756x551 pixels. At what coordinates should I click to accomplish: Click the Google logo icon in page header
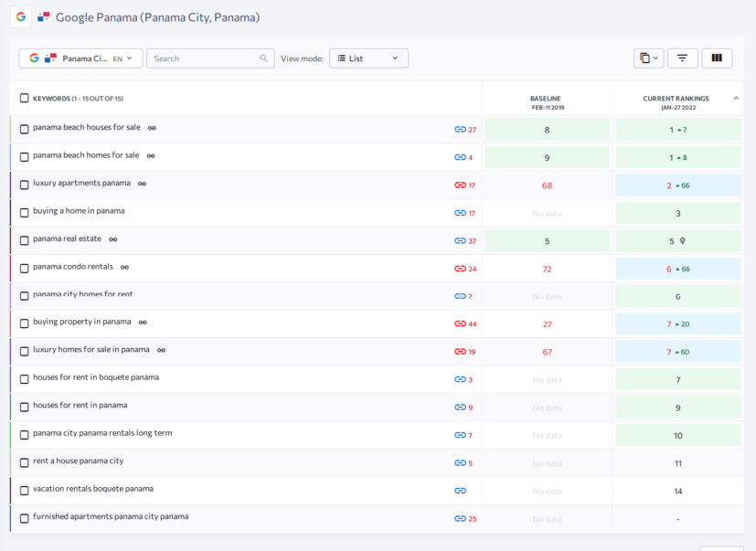pyautogui.click(x=21, y=16)
